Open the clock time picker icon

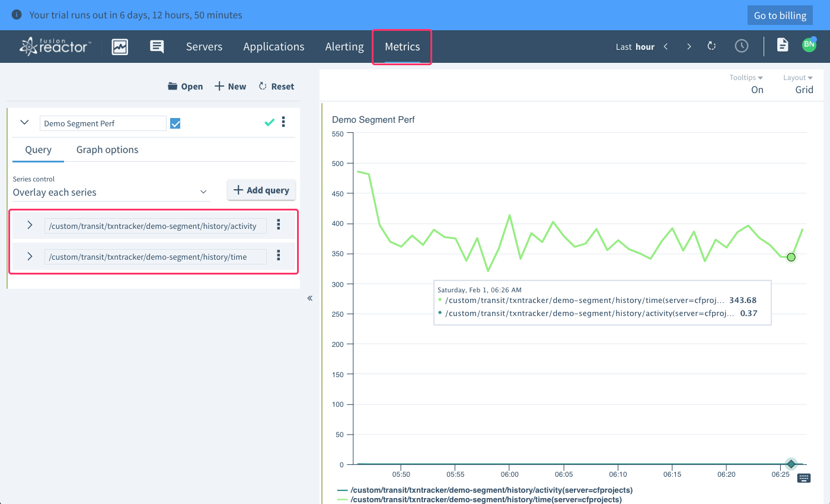tap(741, 46)
